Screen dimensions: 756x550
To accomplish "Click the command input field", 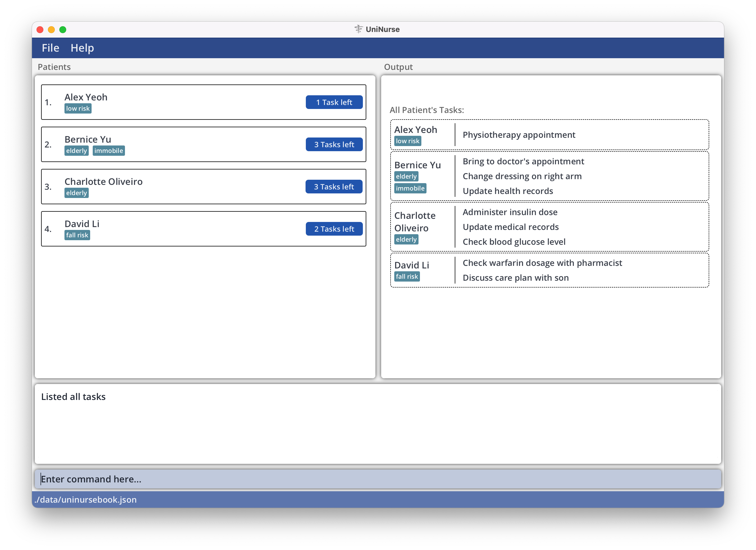I will coord(378,479).
